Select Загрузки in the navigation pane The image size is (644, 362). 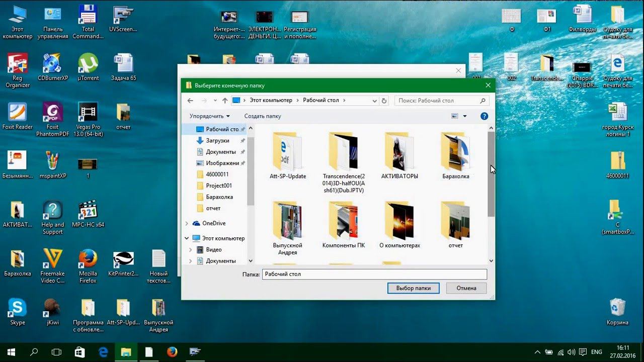pyautogui.click(x=217, y=141)
